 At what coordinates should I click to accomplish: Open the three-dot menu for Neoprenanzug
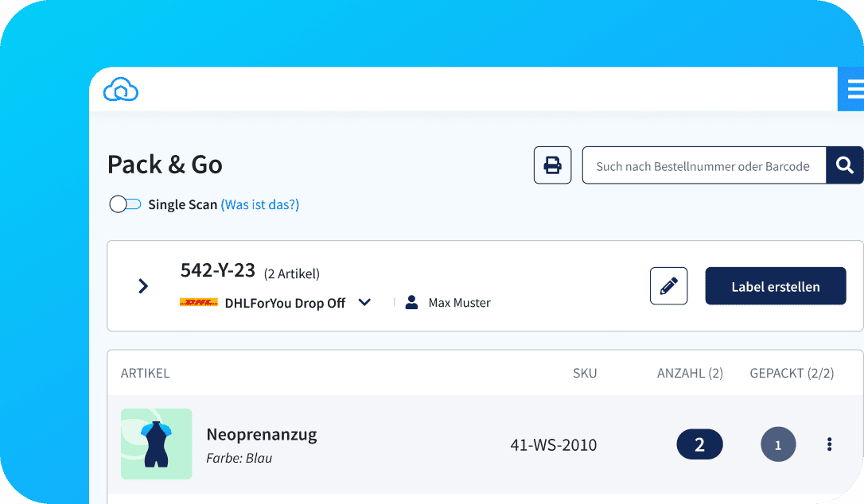829,444
